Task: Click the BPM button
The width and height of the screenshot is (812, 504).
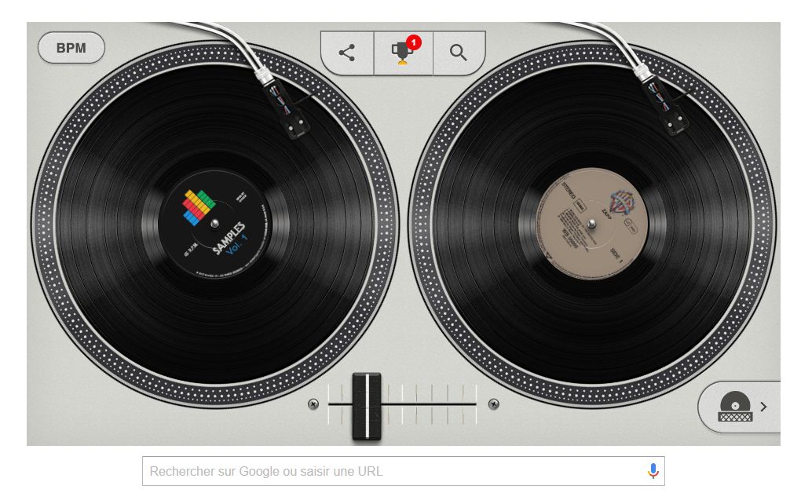Action: [x=71, y=48]
